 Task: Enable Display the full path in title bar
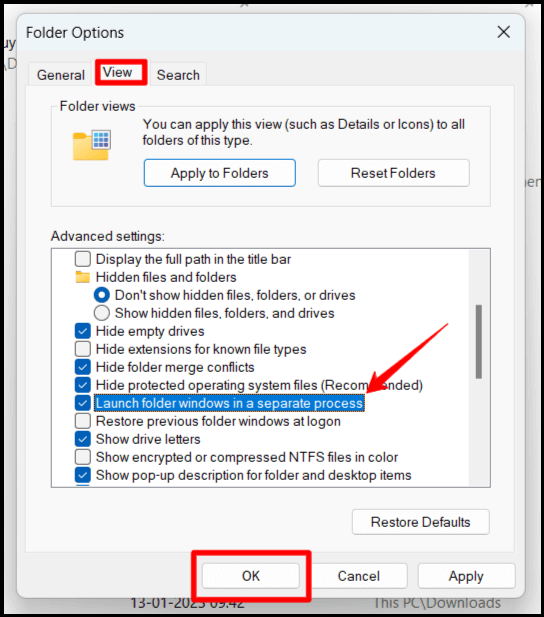[x=83, y=259]
